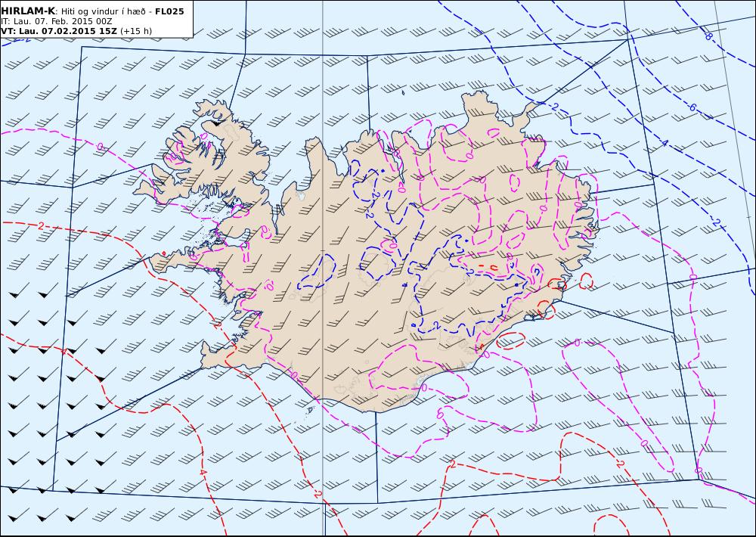Click the FL025 flight level label

[169, 11]
